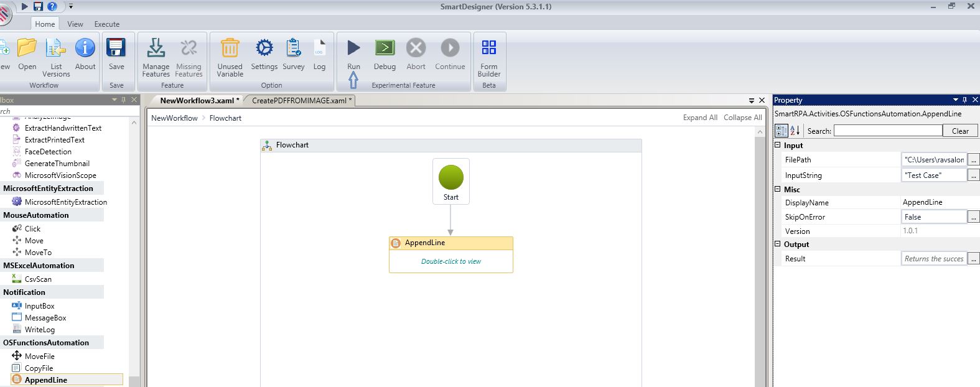Switch to the View ribbon tab

[75, 24]
